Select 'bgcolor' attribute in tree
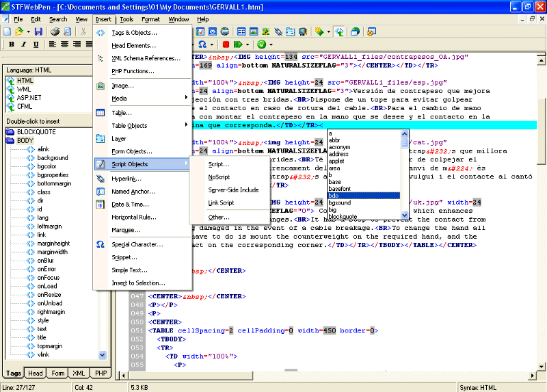The width and height of the screenshot is (547, 392). point(46,166)
